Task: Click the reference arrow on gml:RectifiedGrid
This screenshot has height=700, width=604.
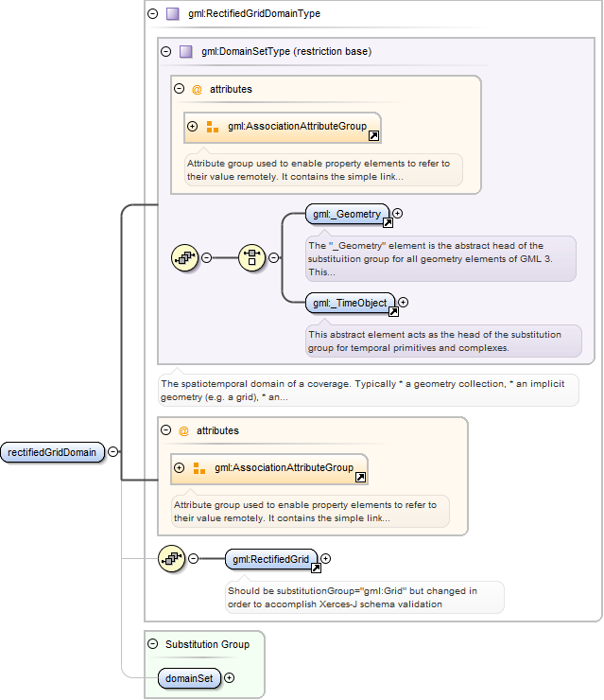Action: click(316, 568)
